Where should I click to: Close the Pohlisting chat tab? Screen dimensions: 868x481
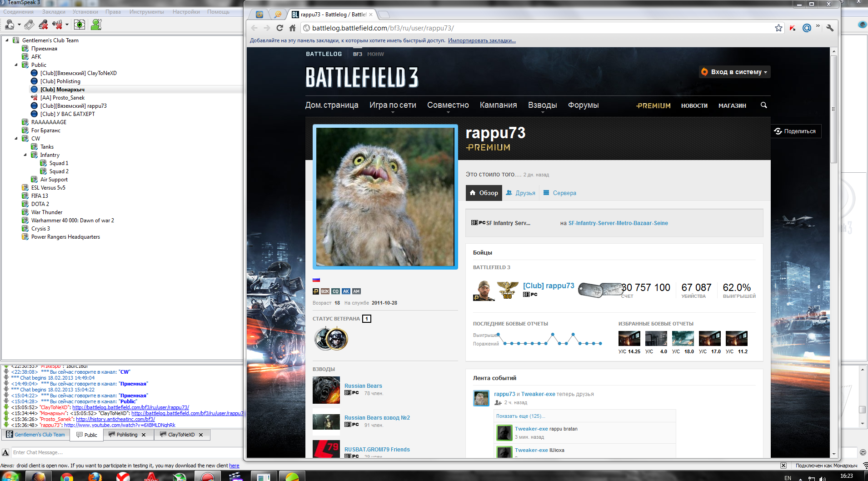coord(144,435)
